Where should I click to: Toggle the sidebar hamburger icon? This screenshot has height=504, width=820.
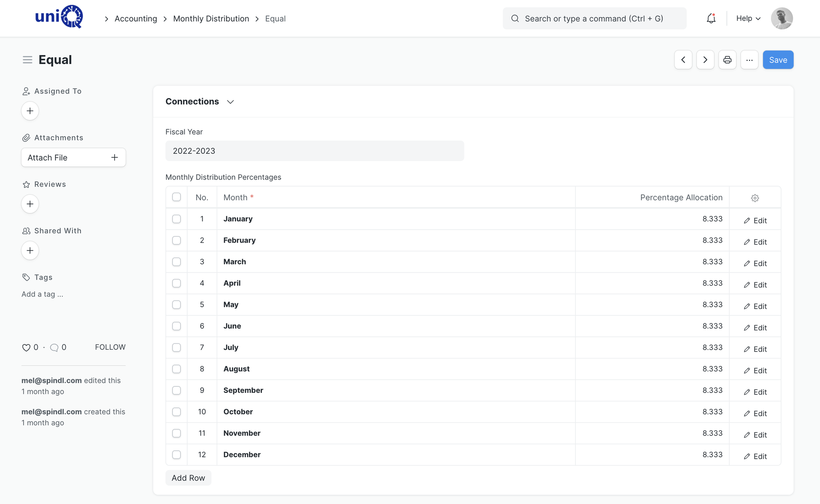[28, 60]
